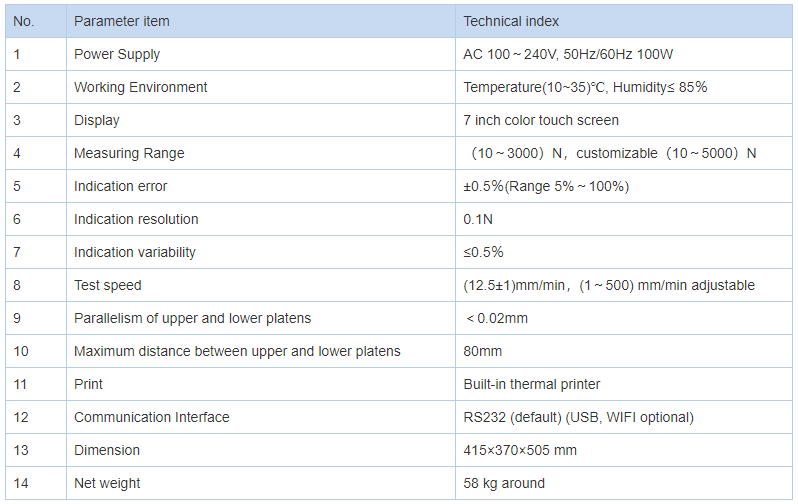Click the 'Technical index' column header
The image size is (798, 504).
pos(623,21)
